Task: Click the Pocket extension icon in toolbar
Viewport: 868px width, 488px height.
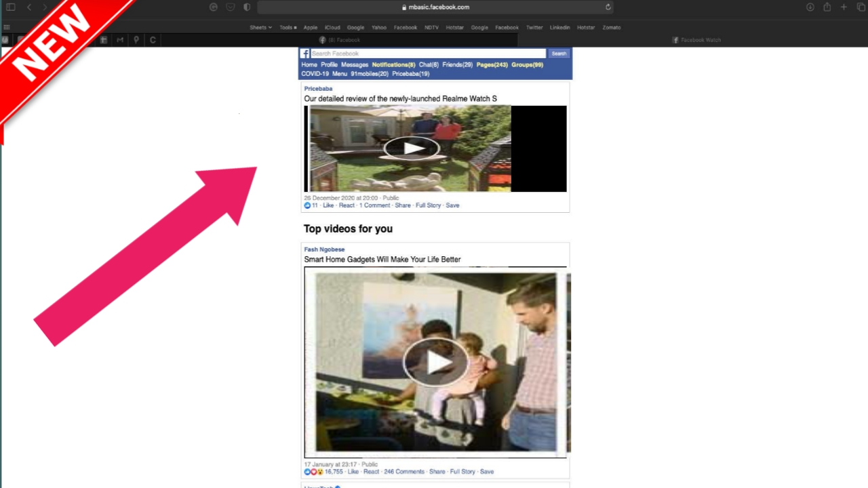Action: tap(230, 7)
